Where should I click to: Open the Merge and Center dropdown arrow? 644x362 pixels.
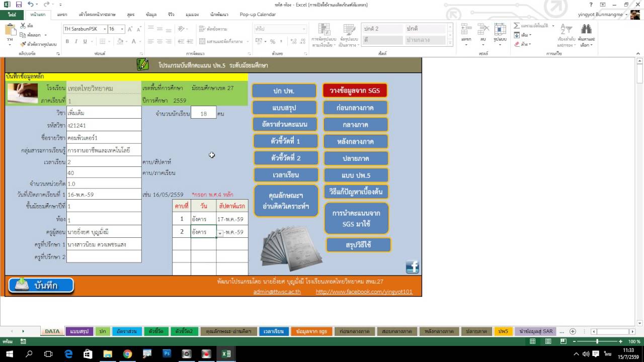click(247, 41)
